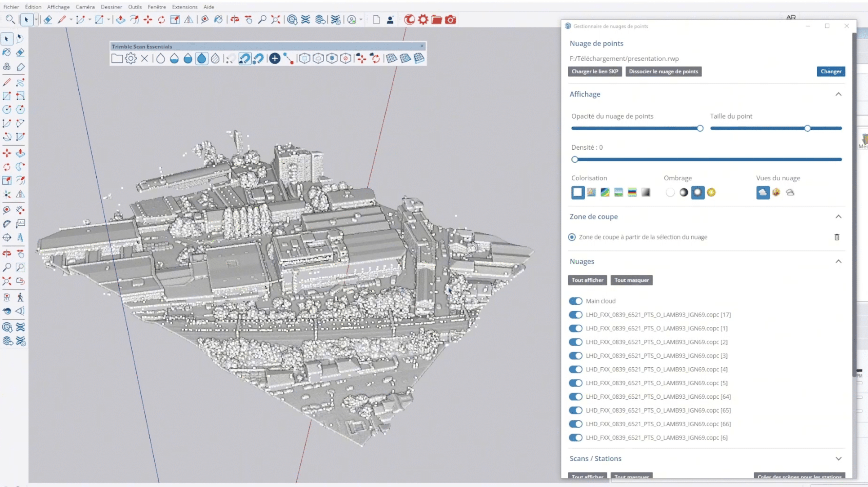Image resolution: width=868 pixels, height=487 pixels.
Task: Expand the Scans / Stations section
Action: [838, 458]
